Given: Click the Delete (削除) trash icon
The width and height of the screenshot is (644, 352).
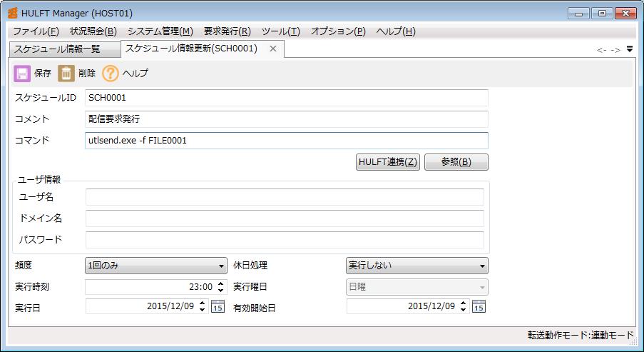Looking at the screenshot, I should [x=66, y=74].
